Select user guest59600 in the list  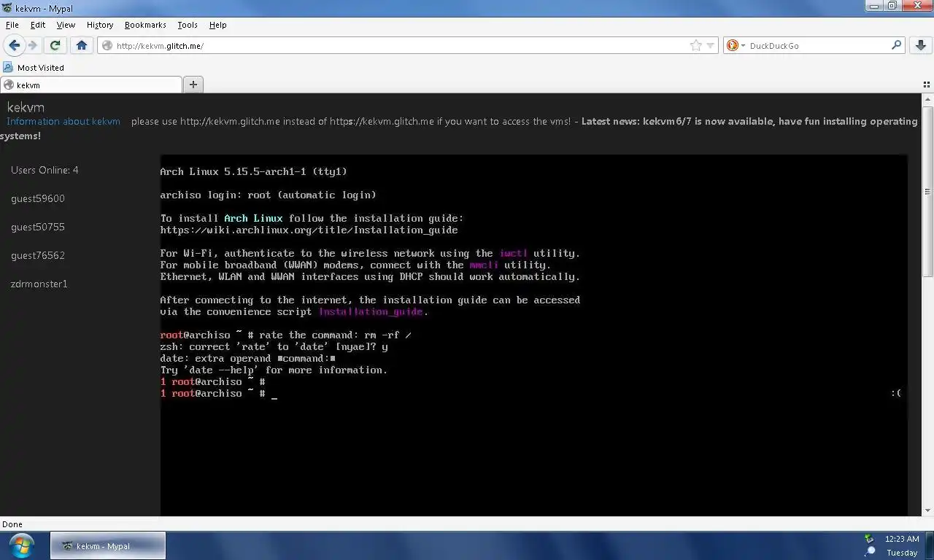point(38,198)
